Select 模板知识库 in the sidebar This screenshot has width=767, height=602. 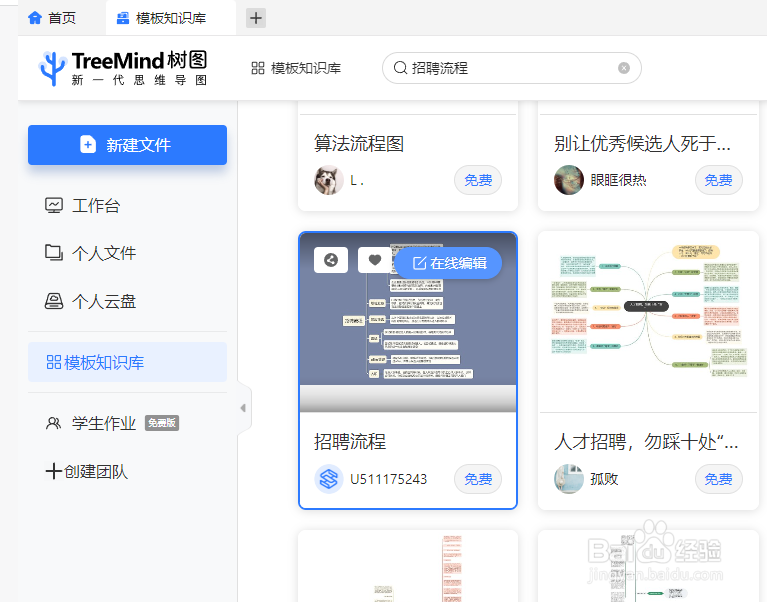[x=127, y=362]
